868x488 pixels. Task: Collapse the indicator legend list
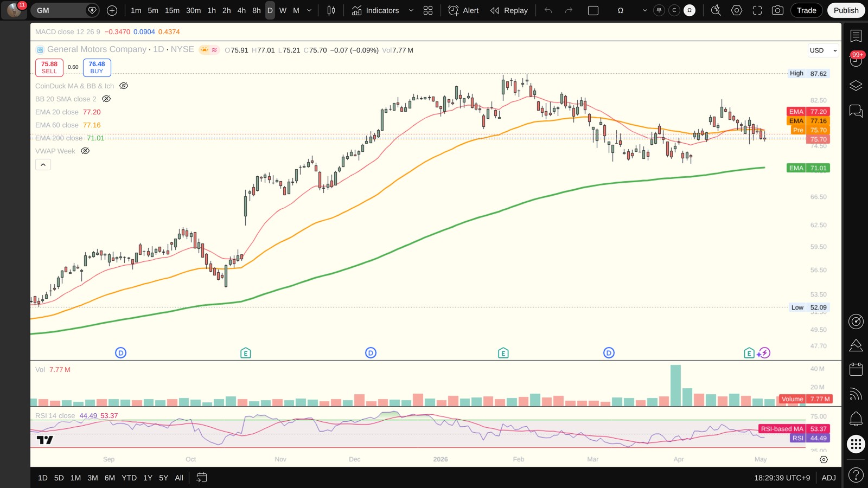click(43, 164)
